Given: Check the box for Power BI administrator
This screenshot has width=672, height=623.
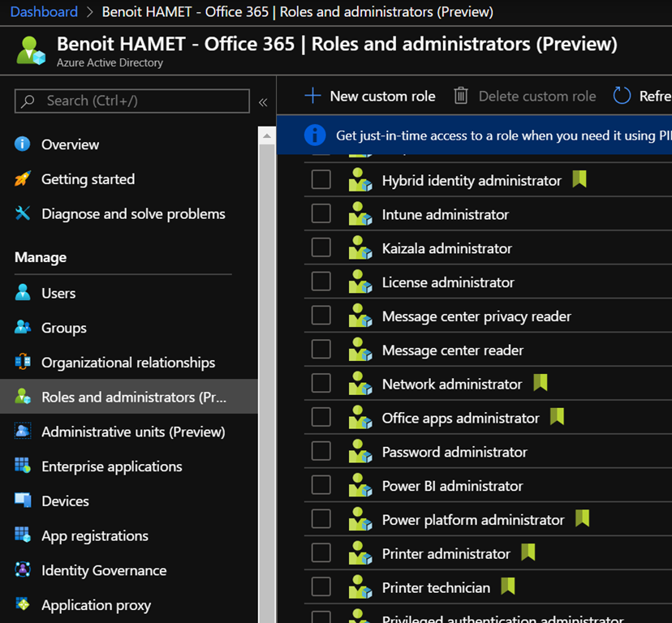Looking at the screenshot, I should point(321,486).
